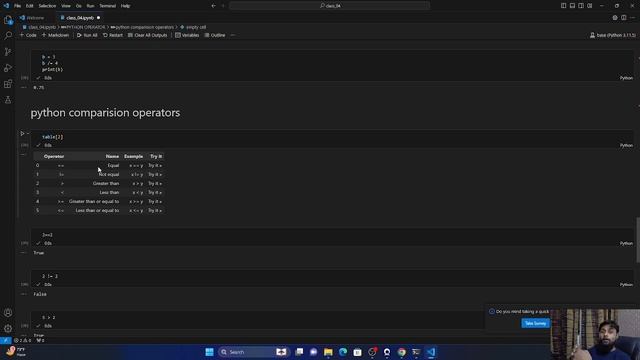This screenshot has width=640, height=360.
Task: Open the Edit menu
Action: click(30, 6)
